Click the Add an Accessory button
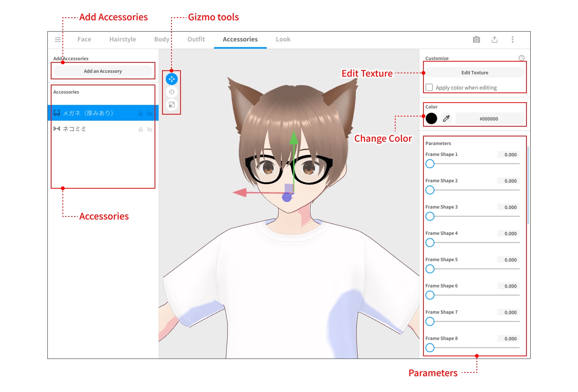The height and width of the screenshot is (392, 578). (103, 71)
